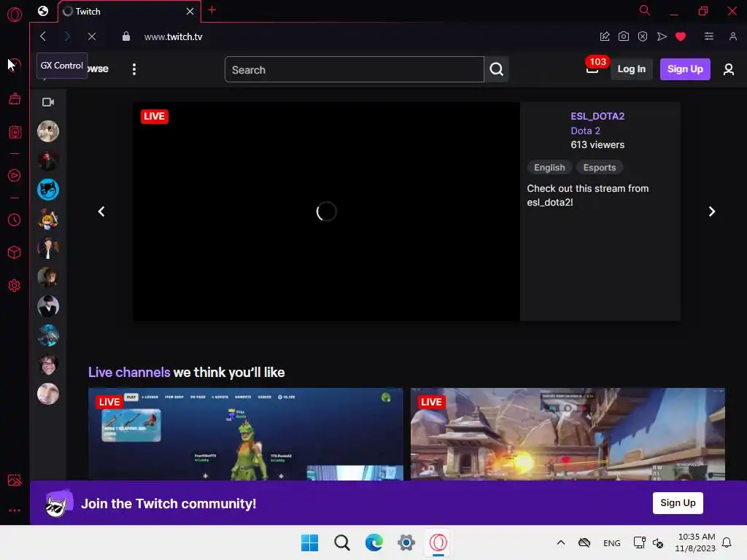This screenshot has height=560, width=747.
Task: Click the Esports tag
Action: (x=600, y=168)
